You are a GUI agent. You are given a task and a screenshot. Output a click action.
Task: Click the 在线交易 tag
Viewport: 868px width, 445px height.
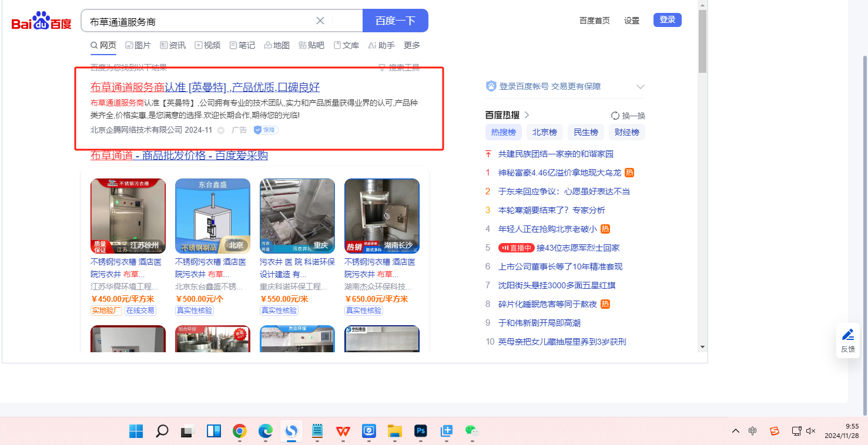140,311
